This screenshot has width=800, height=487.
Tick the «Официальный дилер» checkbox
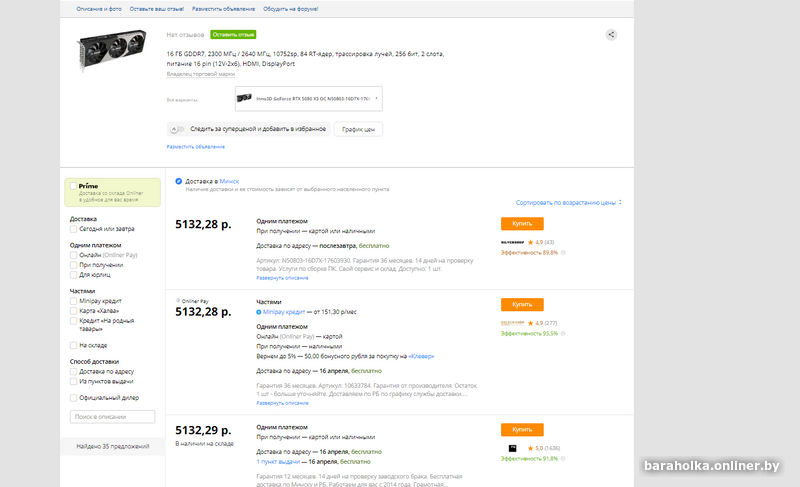(74, 397)
